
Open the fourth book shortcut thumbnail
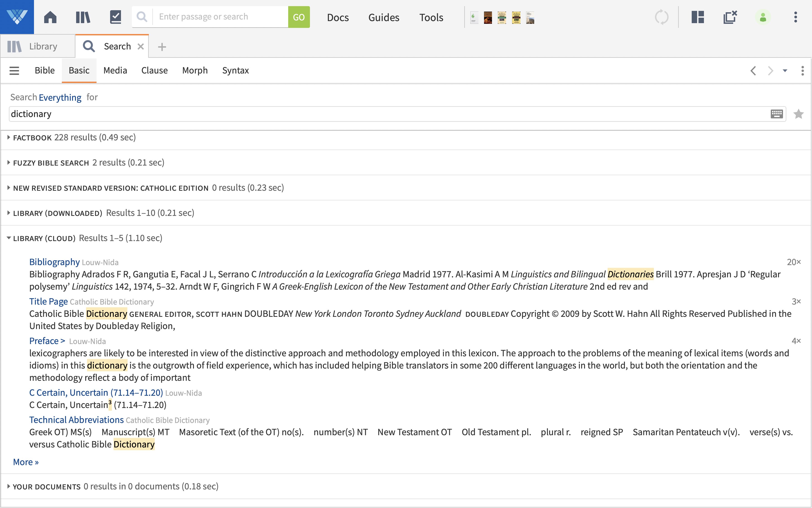pyautogui.click(x=516, y=17)
